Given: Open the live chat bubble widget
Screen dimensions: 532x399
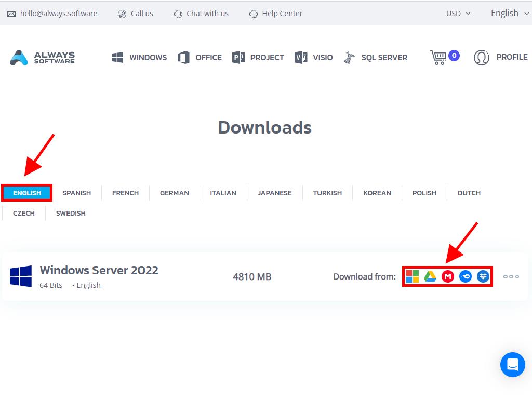Looking at the screenshot, I should tap(512, 365).
